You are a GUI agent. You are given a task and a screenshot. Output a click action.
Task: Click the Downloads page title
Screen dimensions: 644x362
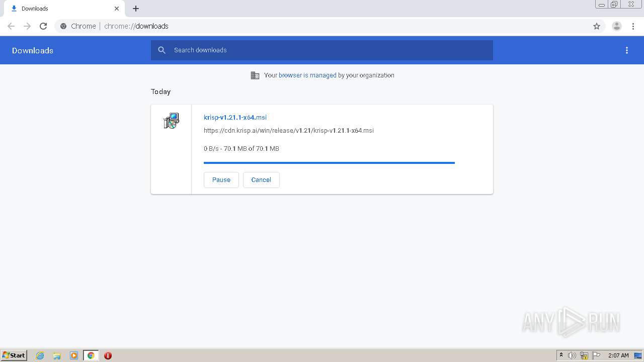tap(33, 50)
